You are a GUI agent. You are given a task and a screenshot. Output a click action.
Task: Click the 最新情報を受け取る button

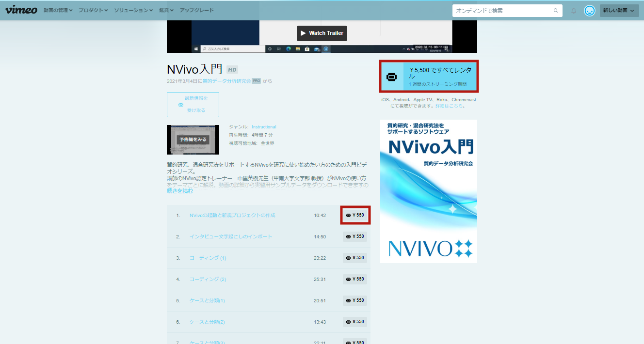click(193, 104)
